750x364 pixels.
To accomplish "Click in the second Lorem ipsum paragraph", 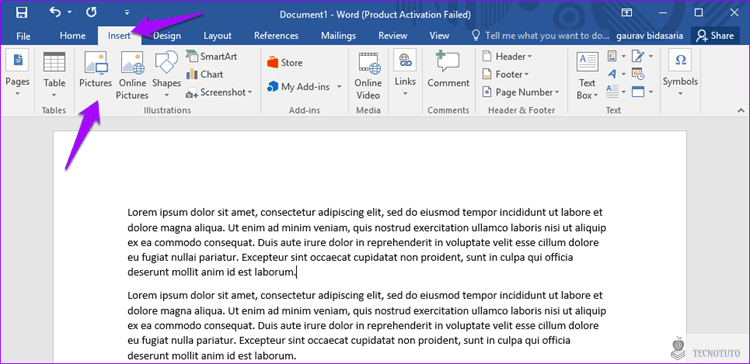I will tap(366, 326).
